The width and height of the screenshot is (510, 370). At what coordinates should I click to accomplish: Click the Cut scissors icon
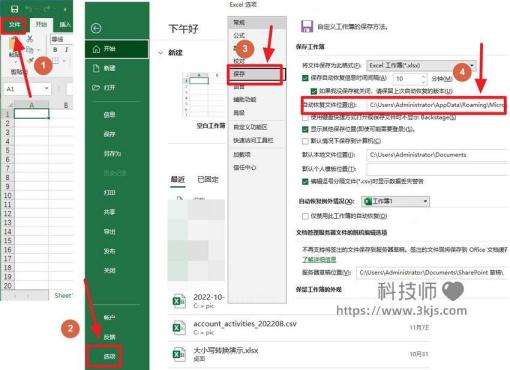30,39
